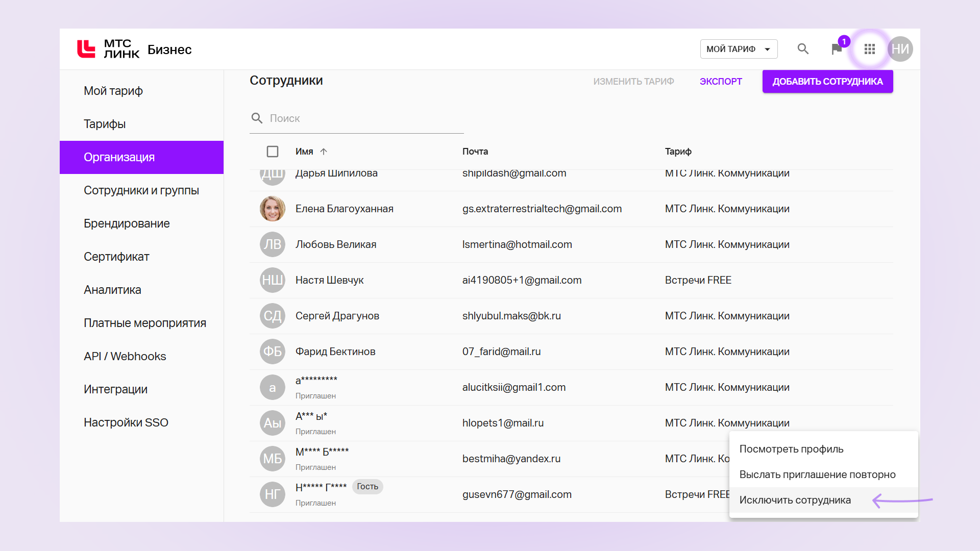This screenshot has height=551, width=980.
Task: Click email 07_farid@mail.ru
Action: coord(502,352)
